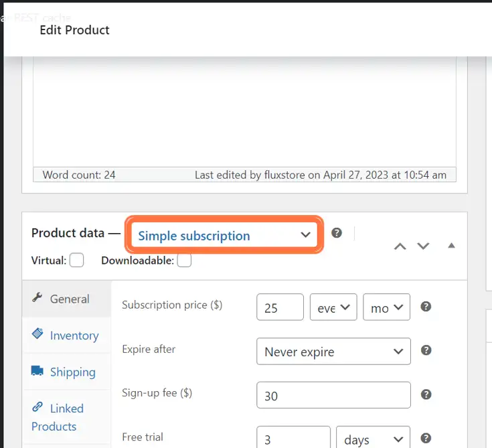The height and width of the screenshot is (448, 492).
Task: Click help icon for Sign-up fee
Action: [x=426, y=394]
